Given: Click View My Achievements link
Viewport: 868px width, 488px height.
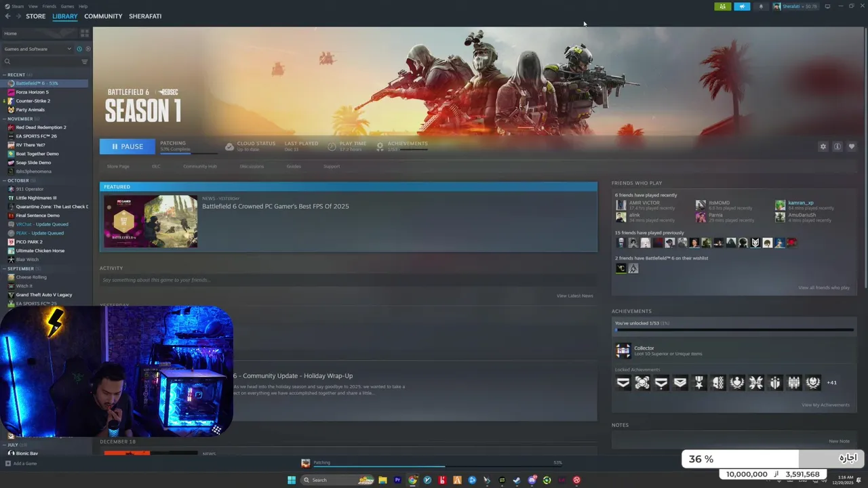Looking at the screenshot, I should coord(825,405).
